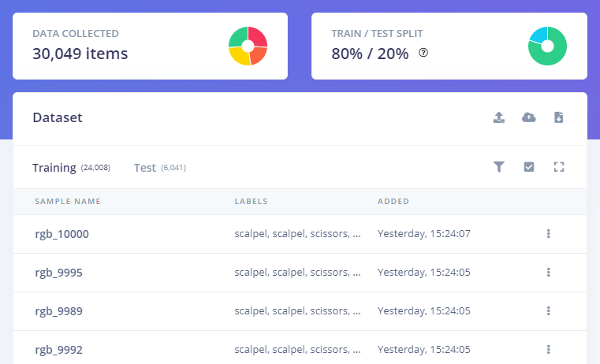Open three-dot menu for rgb_9989
Image resolution: width=600 pixels, height=364 pixels.
point(548,311)
